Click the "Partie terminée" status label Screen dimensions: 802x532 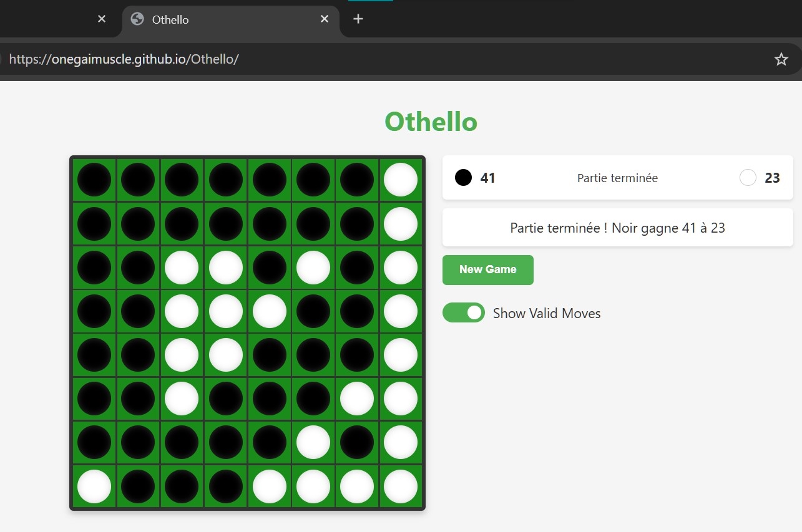(x=617, y=178)
